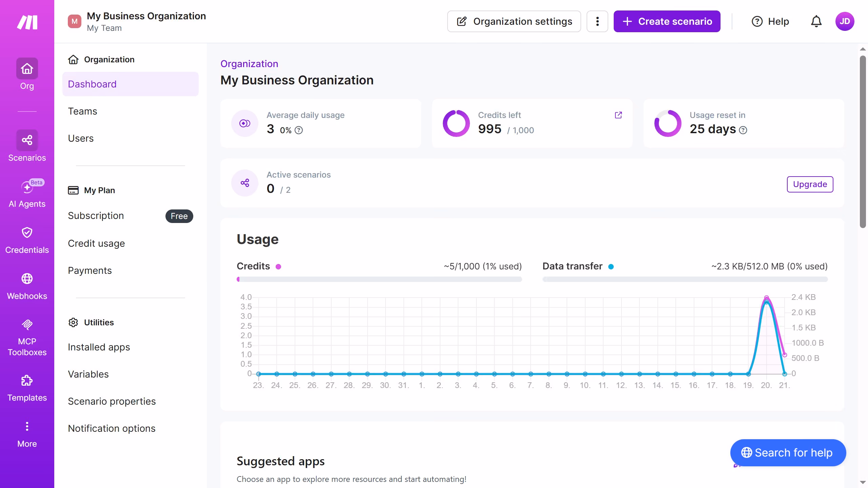Open Templates puzzle icon
This screenshot has height=488, width=868.
[27, 380]
